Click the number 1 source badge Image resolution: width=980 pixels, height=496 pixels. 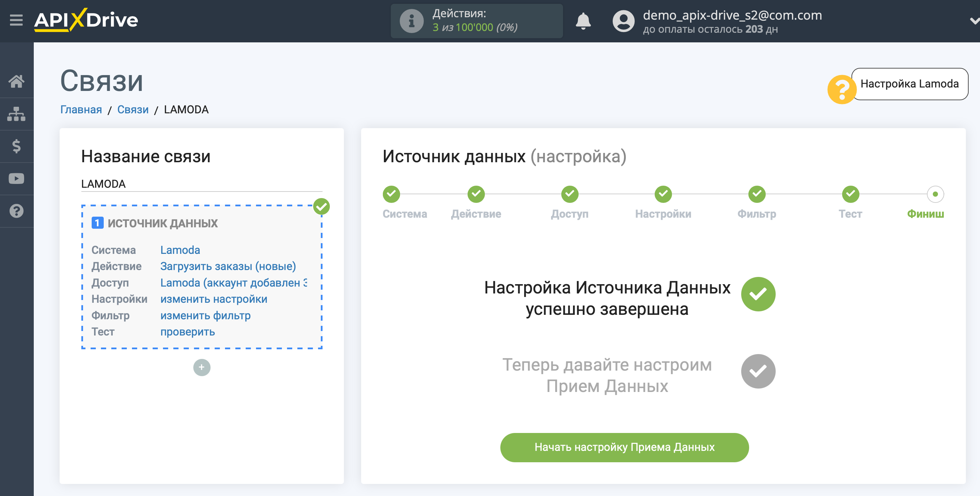[98, 223]
